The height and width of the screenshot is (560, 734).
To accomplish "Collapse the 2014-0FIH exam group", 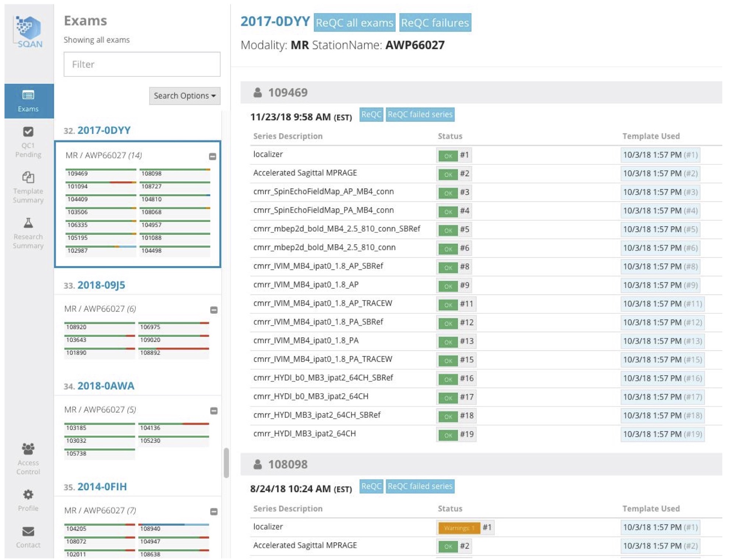I will coord(214,512).
